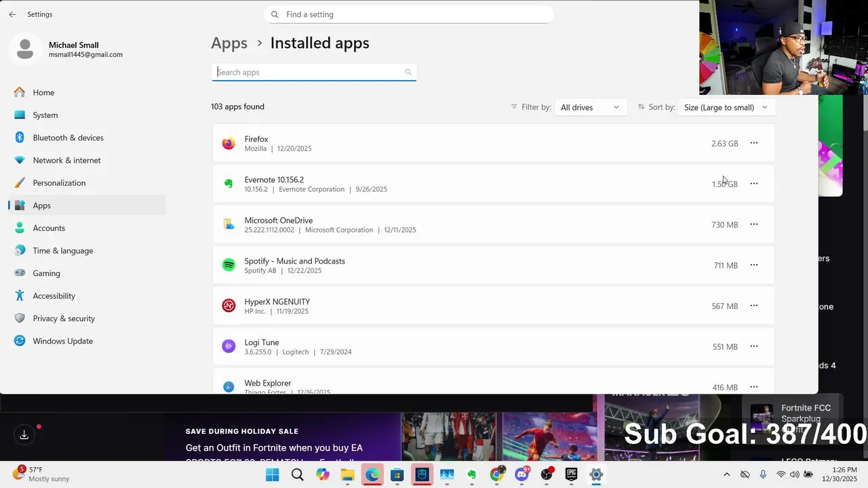868x488 pixels.
Task: Launch Copilot from the taskbar
Action: coord(322,474)
